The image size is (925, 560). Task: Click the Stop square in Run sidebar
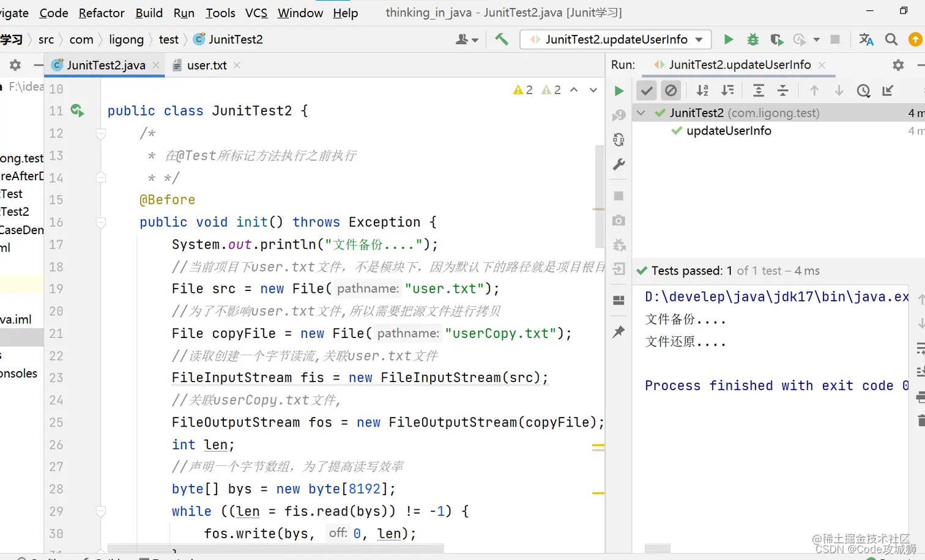point(619,196)
